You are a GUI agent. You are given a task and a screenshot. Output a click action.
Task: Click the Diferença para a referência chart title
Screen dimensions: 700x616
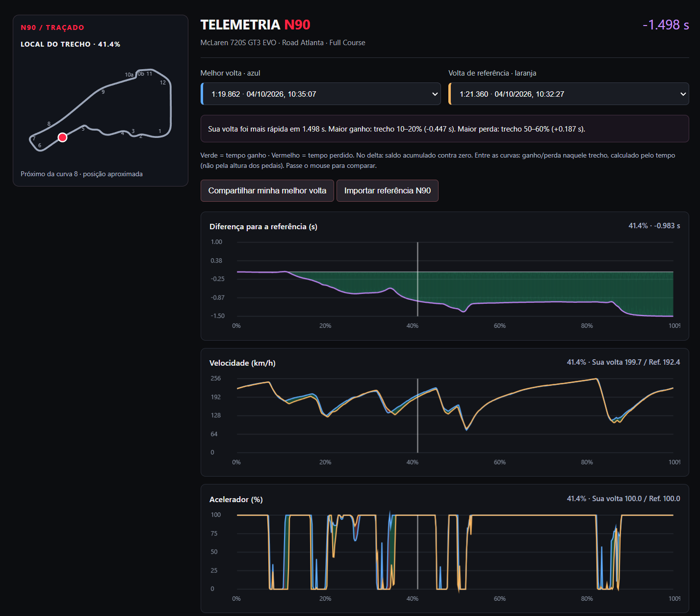pyautogui.click(x=263, y=226)
